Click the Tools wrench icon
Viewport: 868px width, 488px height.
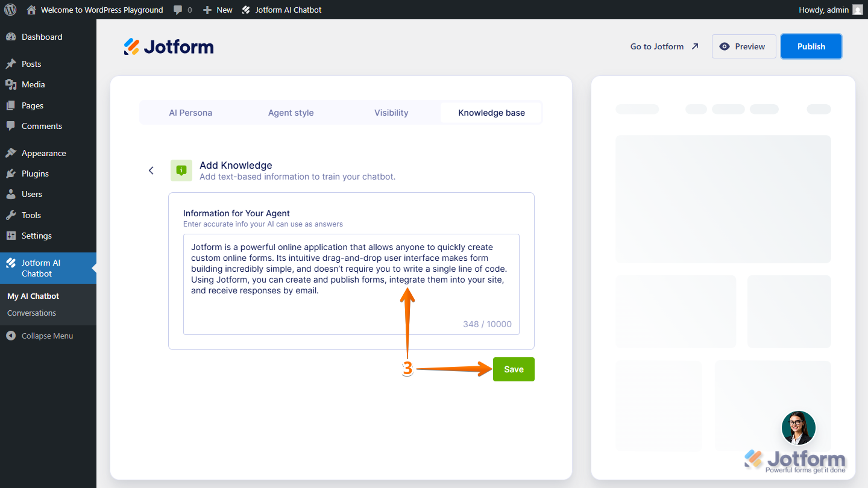click(11, 215)
